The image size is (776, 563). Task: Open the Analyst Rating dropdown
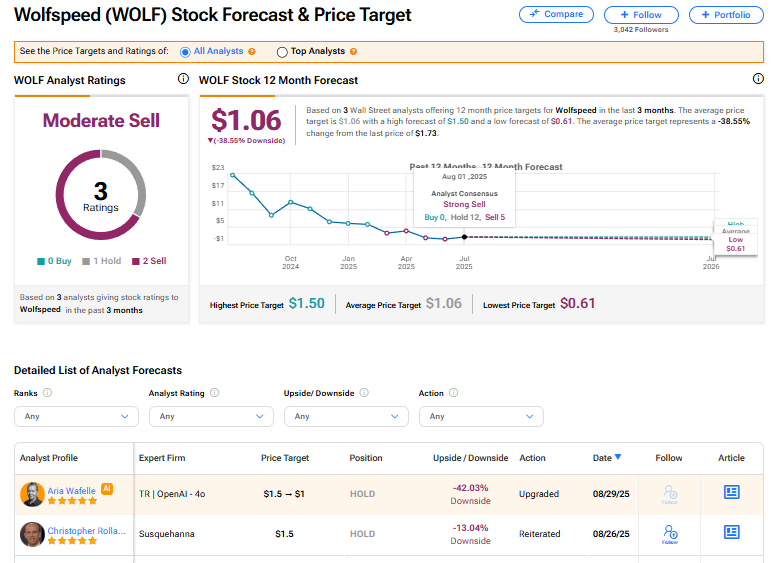click(x=211, y=416)
